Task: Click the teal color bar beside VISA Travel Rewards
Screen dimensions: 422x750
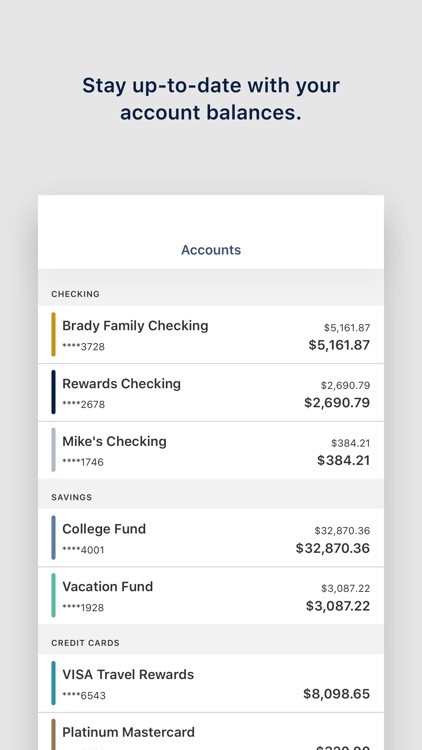Action: pyautogui.click(x=54, y=683)
